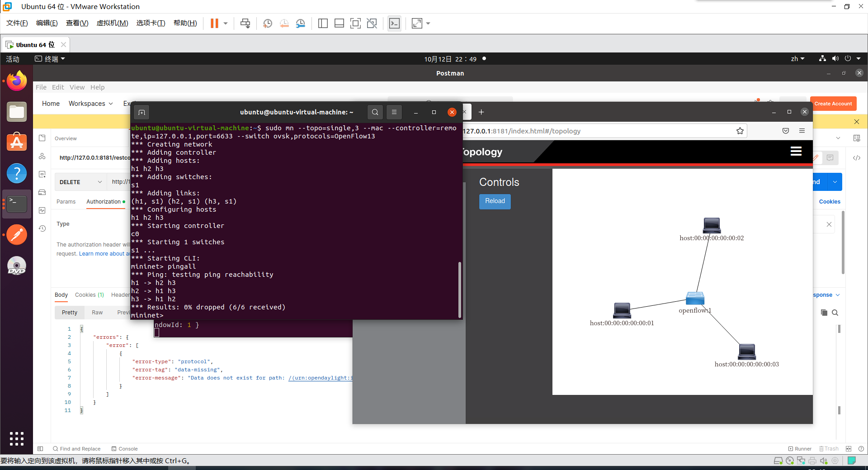Enter VMware full screen mode
Viewport: 868px width, 470px height.
point(356,24)
